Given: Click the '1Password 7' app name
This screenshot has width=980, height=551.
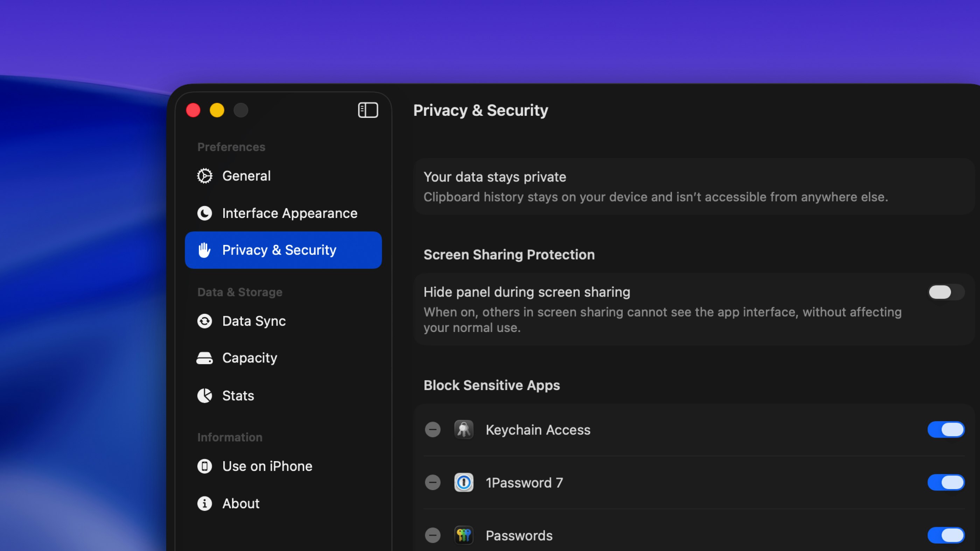Looking at the screenshot, I should click(x=524, y=483).
